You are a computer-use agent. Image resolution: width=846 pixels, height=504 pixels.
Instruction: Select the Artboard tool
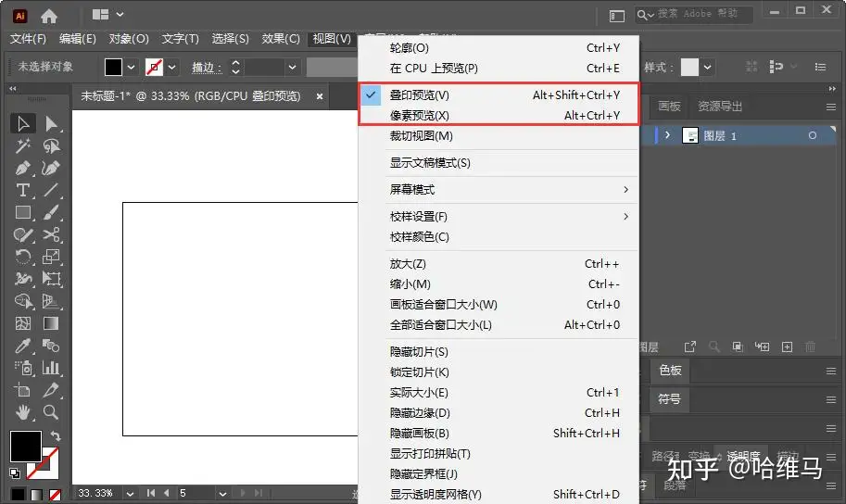(x=22, y=390)
